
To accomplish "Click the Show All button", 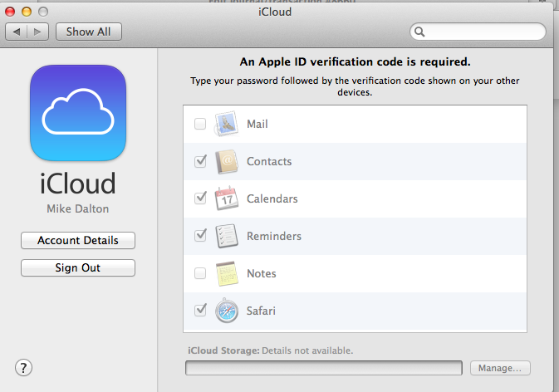I will 89,32.
